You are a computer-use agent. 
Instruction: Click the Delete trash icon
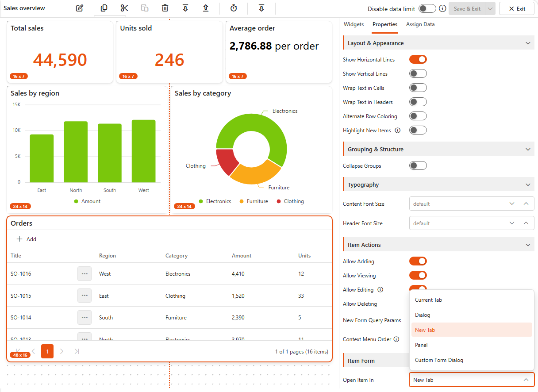tap(165, 8)
